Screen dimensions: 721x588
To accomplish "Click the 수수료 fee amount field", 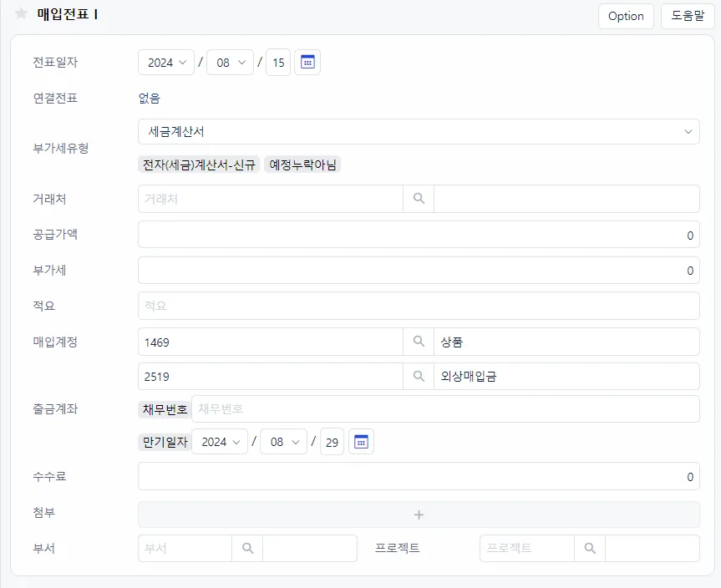I will click(419, 476).
